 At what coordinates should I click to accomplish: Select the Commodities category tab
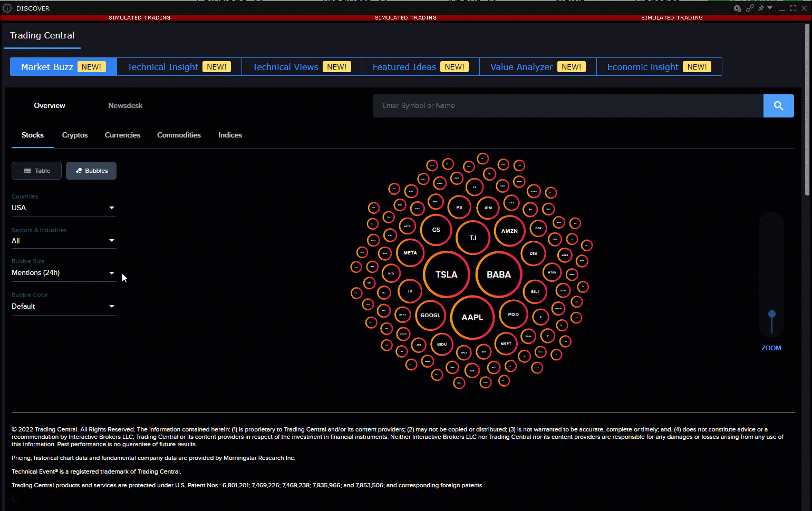point(179,135)
